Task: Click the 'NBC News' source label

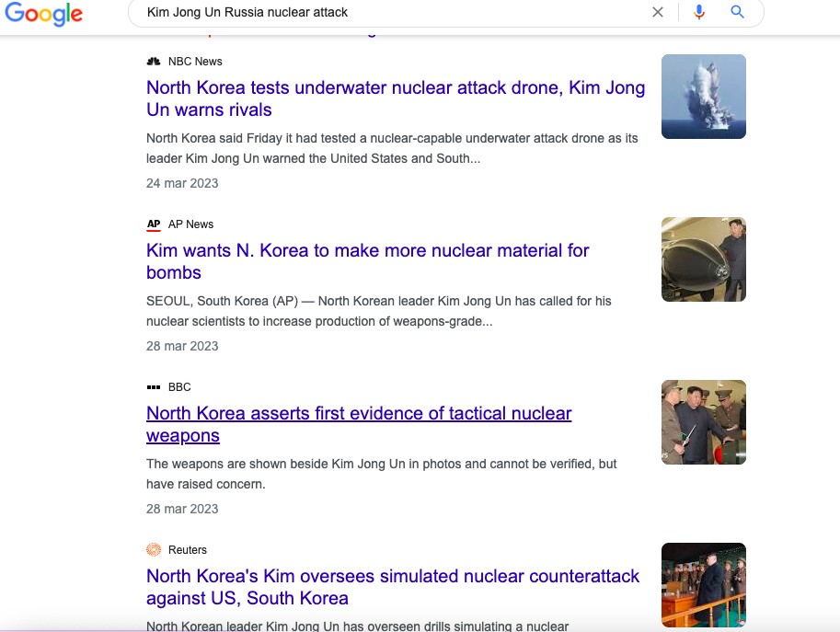Action: pos(195,62)
